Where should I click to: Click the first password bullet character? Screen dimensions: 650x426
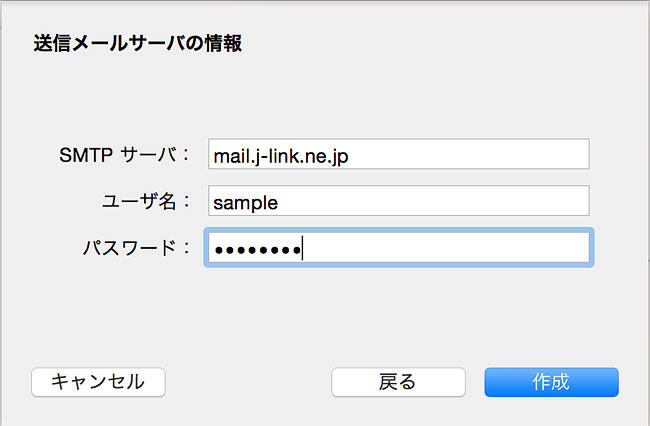point(219,250)
